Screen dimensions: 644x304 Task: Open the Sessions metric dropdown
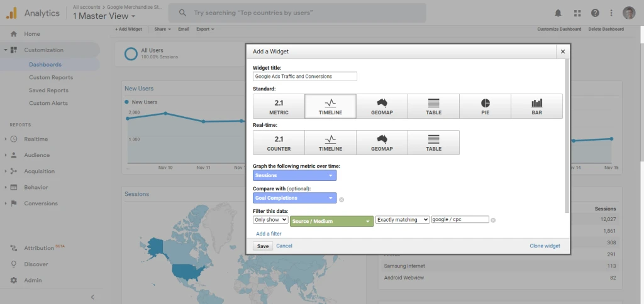[294, 175]
